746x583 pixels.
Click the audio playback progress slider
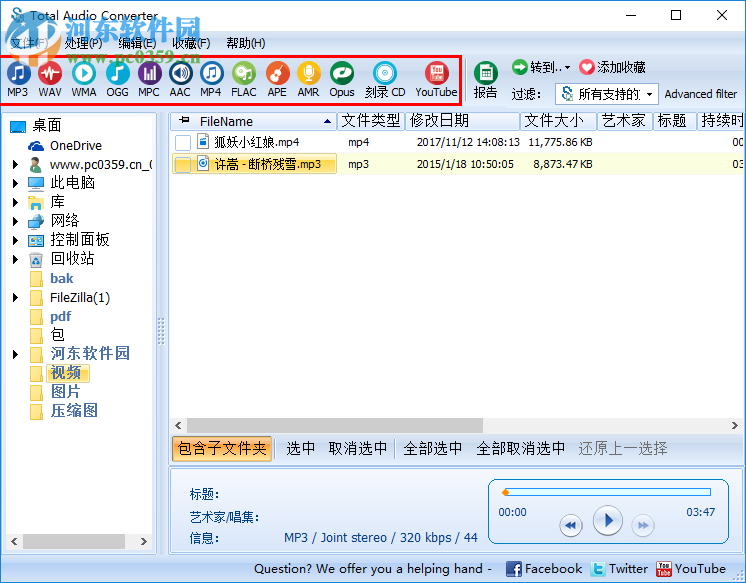click(607, 492)
